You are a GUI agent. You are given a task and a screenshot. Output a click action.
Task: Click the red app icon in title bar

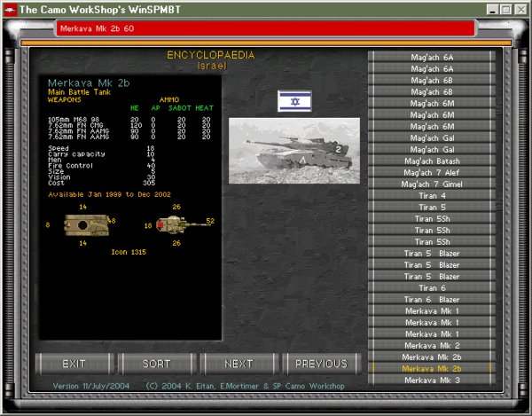click(x=8, y=8)
